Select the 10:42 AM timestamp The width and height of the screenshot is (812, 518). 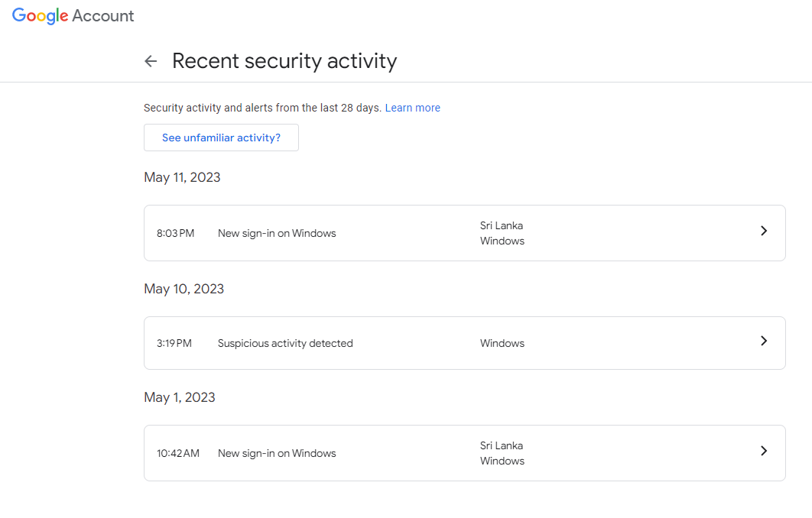tap(178, 453)
